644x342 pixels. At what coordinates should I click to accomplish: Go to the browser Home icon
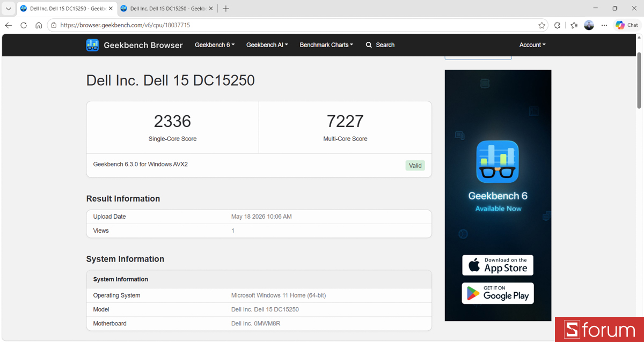[x=39, y=25]
